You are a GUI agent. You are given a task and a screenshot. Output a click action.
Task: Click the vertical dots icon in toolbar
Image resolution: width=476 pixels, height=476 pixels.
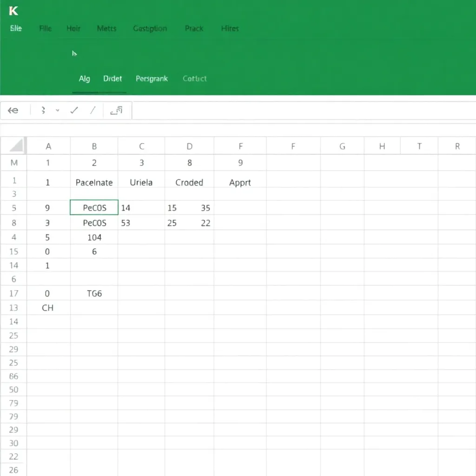43,110
